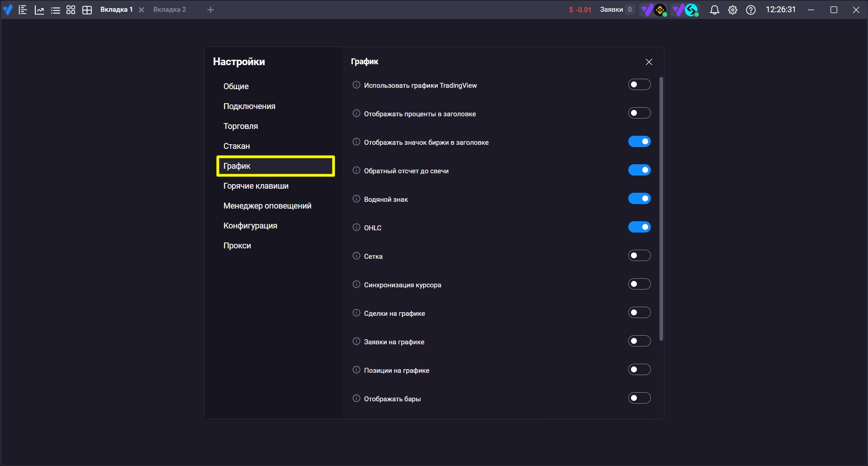Disable the OHLC toggle
Screen dimensions: 868x466
639,227
